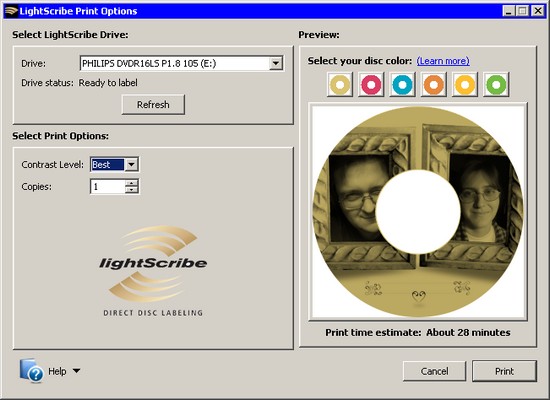Select the pink disc color
Image resolution: width=550 pixels, height=400 pixels.
click(371, 85)
